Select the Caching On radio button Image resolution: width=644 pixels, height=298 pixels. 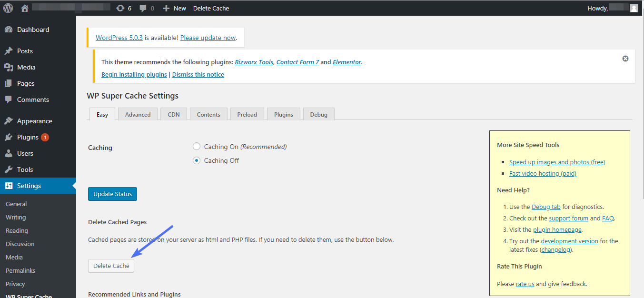click(x=197, y=147)
